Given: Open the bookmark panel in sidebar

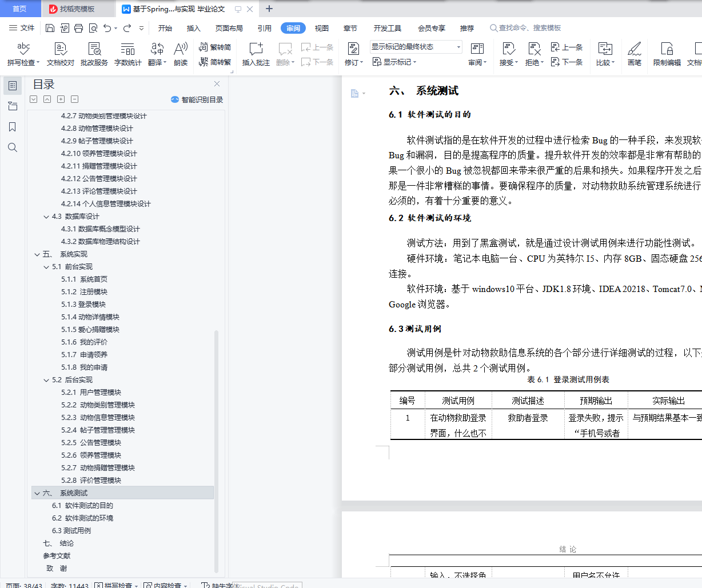Looking at the screenshot, I should [x=13, y=127].
